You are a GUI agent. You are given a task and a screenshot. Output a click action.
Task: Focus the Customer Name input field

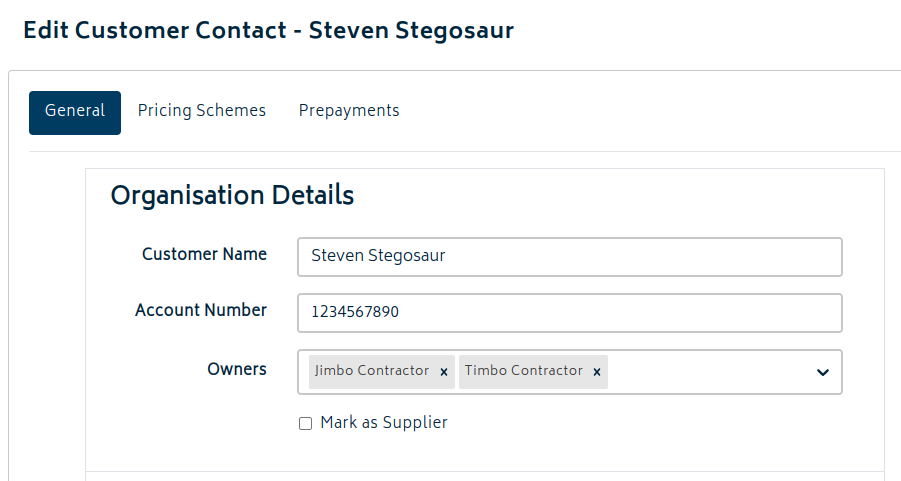tap(570, 256)
